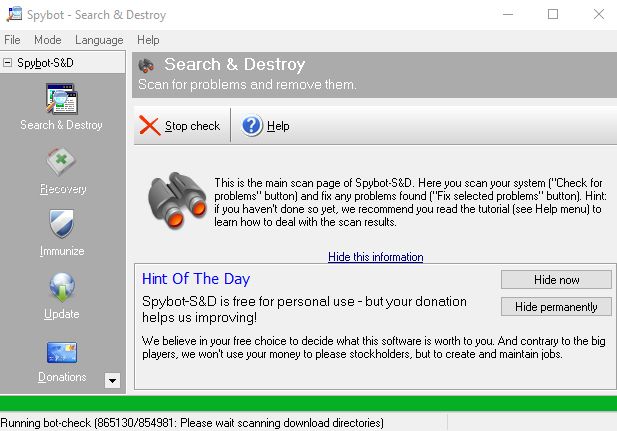The width and height of the screenshot is (617, 431).
Task: Click the 'We believe in your free choice' paragraph
Action: (374, 347)
